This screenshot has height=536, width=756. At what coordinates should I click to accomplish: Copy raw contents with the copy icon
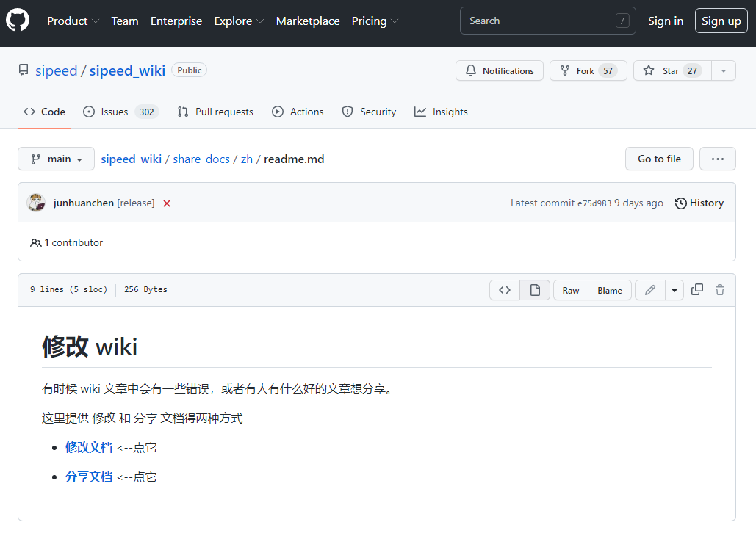[x=696, y=290]
